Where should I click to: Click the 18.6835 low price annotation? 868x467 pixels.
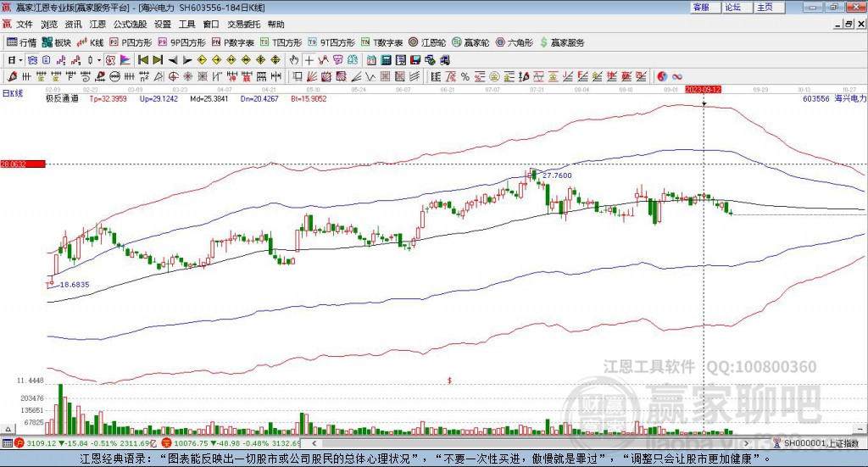tap(75, 285)
